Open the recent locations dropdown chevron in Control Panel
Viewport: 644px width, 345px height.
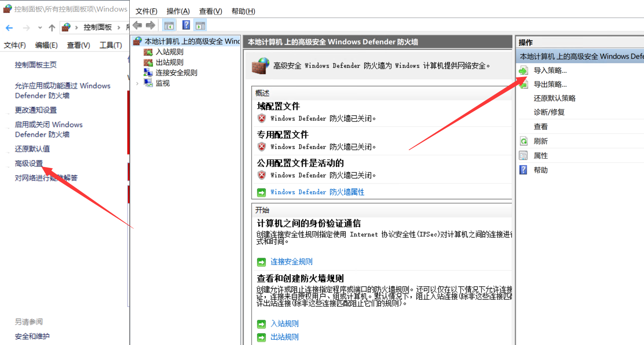pyautogui.click(x=40, y=28)
